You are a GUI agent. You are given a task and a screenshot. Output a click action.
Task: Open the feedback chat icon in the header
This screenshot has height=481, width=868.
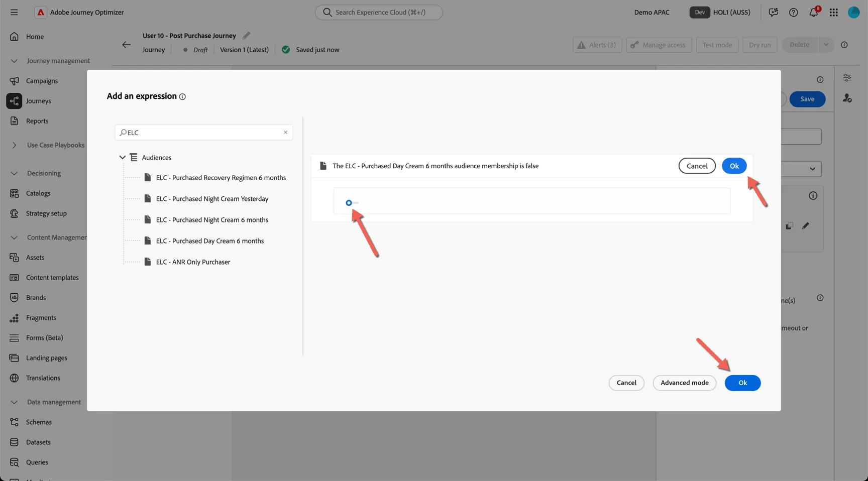click(x=773, y=12)
